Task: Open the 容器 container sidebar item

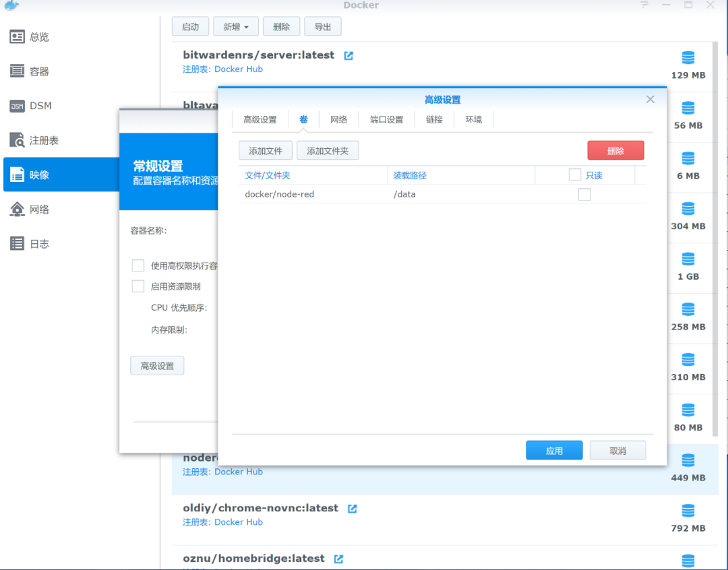Action: pyautogui.click(x=61, y=71)
